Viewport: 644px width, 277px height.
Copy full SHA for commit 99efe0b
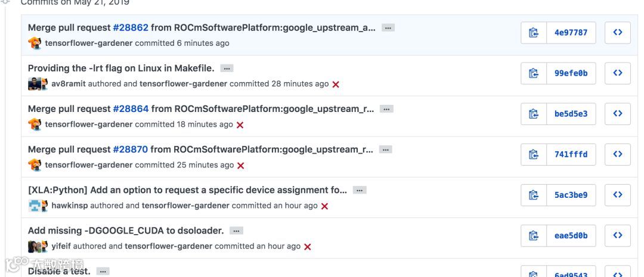click(x=534, y=73)
